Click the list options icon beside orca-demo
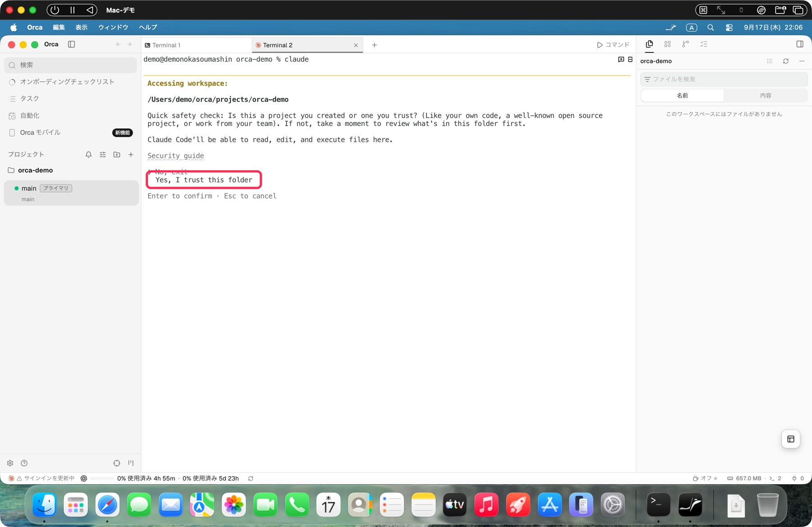This screenshot has height=527, width=812. 770,61
